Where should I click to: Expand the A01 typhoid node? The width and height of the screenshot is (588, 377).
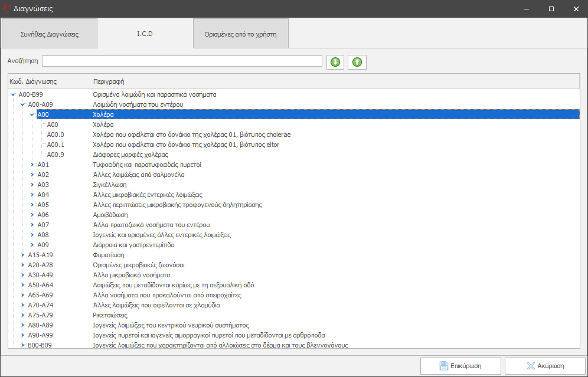point(32,165)
